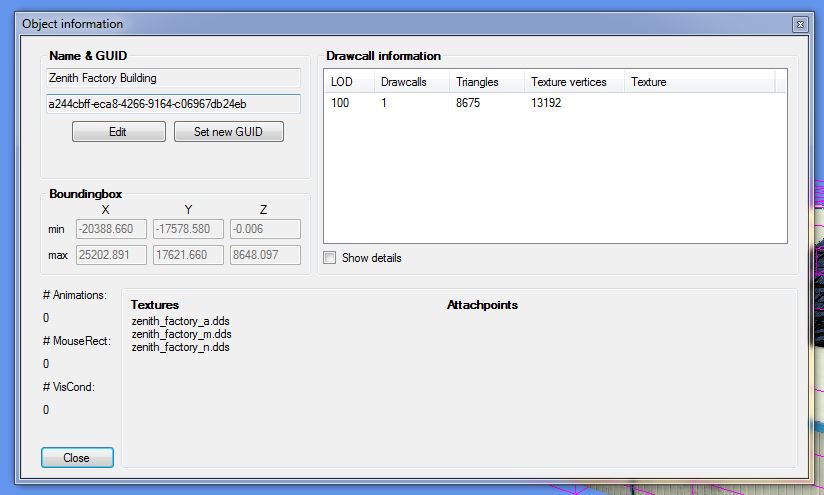Close the dialog with the Close button
The image size is (824, 495).
coord(77,457)
